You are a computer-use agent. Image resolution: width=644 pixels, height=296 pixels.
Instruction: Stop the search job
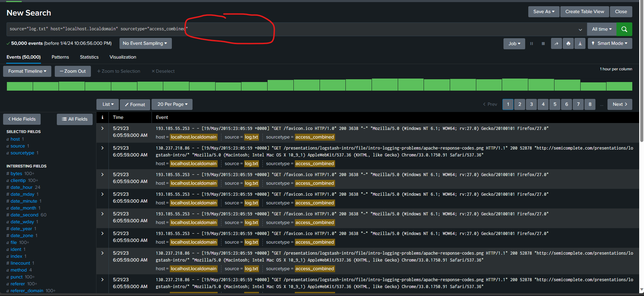pos(543,43)
